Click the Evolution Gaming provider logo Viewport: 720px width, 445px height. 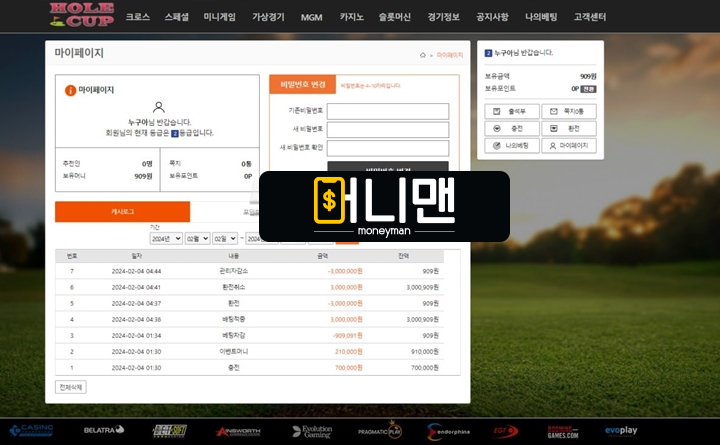pyautogui.click(x=311, y=431)
